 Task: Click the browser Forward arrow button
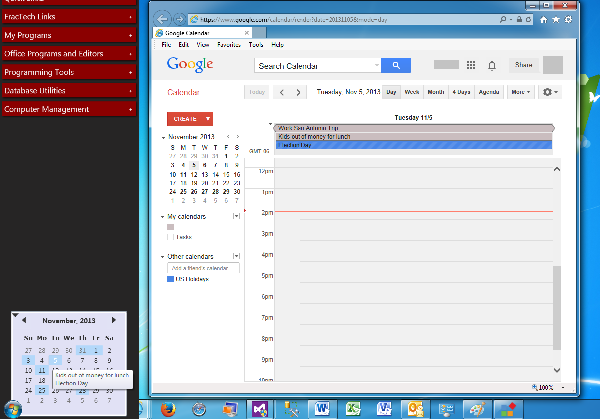coord(179,19)
